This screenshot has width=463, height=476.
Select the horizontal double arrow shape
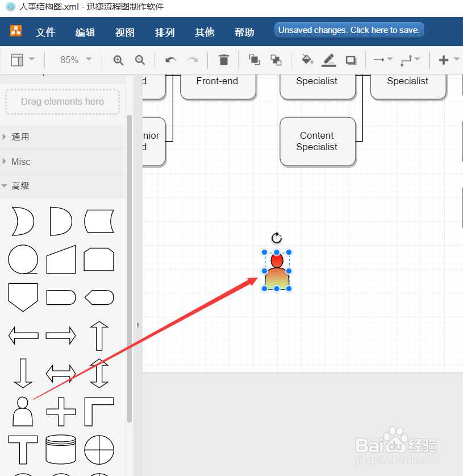(x=61, y=374)
